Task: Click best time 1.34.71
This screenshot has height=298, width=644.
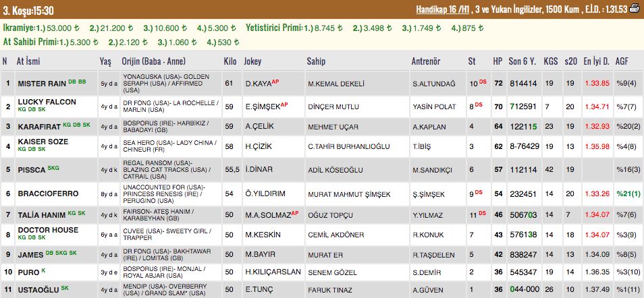Action: pyautogui.click(x=597, y=107)
